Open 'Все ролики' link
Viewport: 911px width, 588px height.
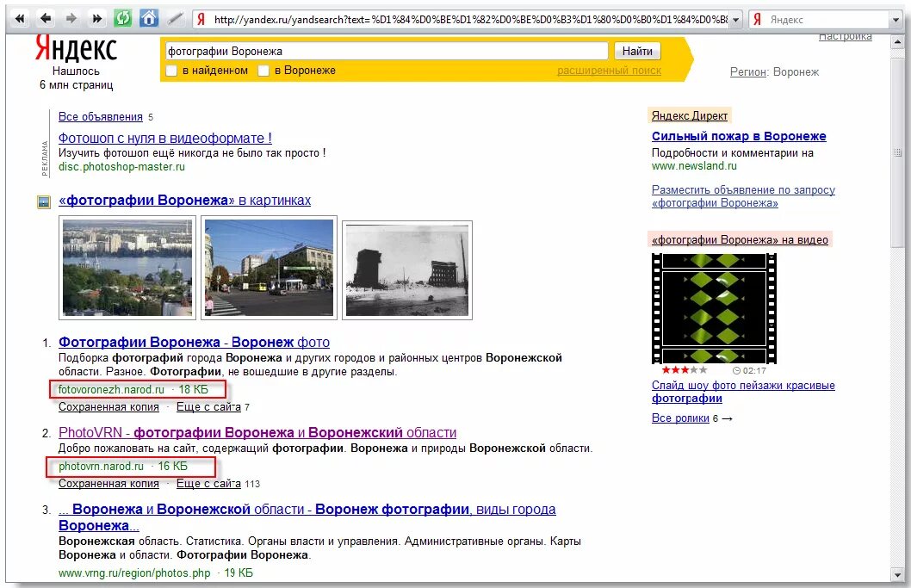(x=680, y=418)
